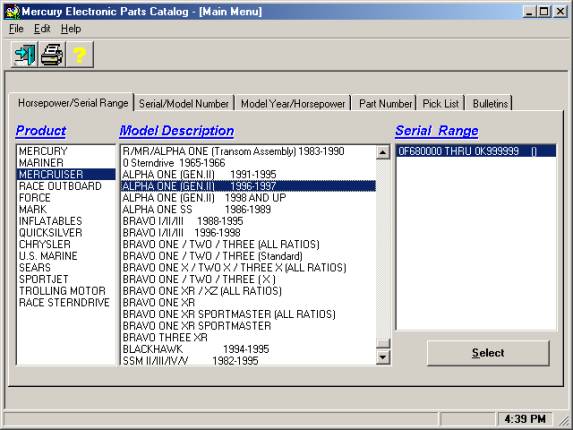This screenshot has width=573, height=430.
Task: Select BRAVO ONE XR / XZ (ALL RATIOS)
Action: click(248, 291)
